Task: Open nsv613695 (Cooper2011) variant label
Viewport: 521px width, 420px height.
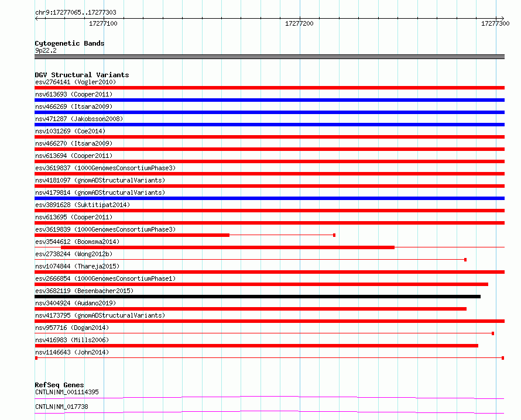Action: [74, 217]
